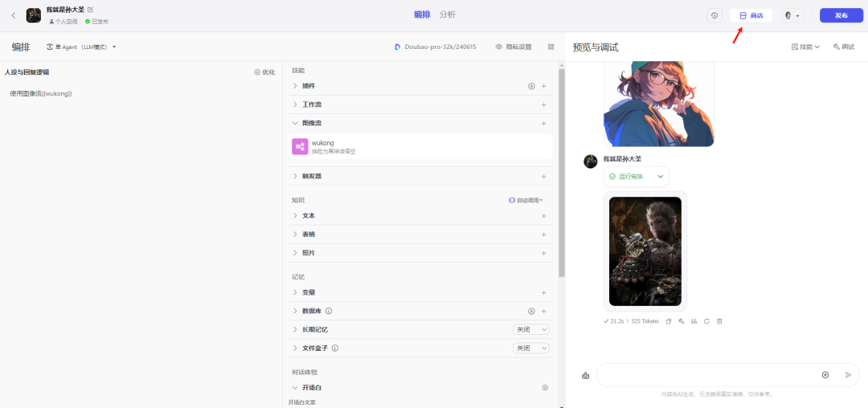Edit the bot name 我就是孙大圣
This screenshot has width=868, height=408.
[90, 10]
